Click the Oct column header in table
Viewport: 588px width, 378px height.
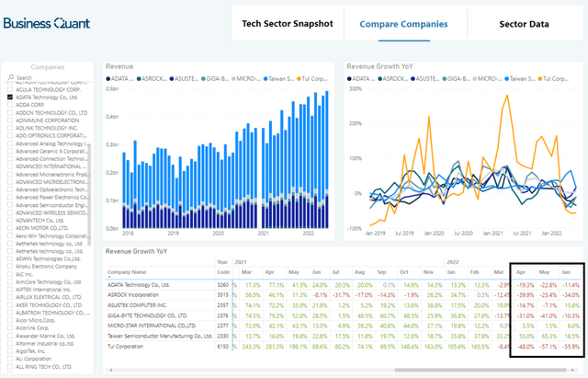pyautogui.click(x=404, y=271)
